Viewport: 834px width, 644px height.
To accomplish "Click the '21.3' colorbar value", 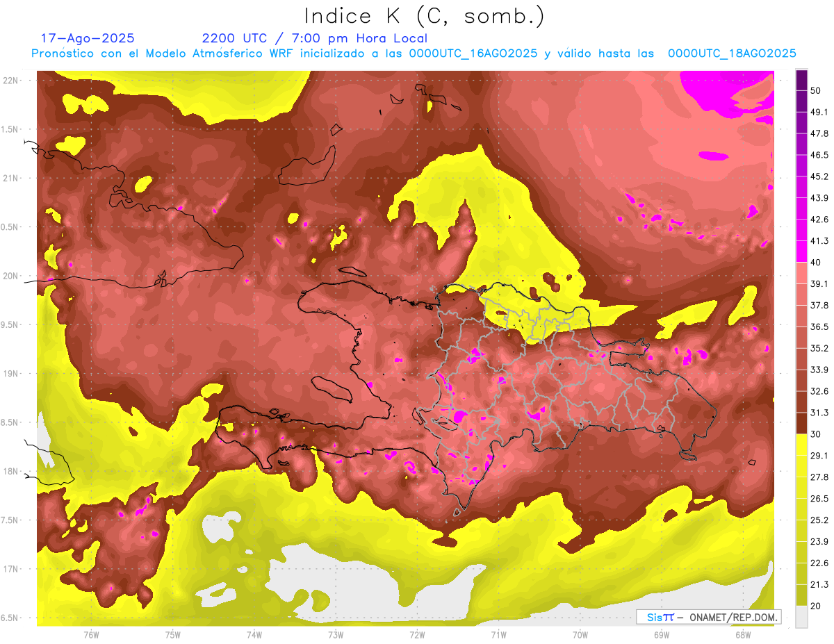I will (820, 584).
